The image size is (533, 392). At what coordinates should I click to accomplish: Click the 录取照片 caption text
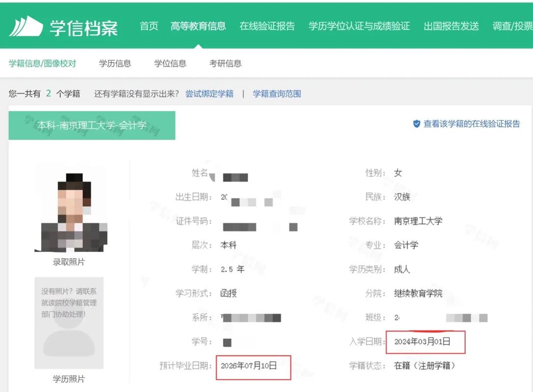pyautogui.click(x=69, y=262)
